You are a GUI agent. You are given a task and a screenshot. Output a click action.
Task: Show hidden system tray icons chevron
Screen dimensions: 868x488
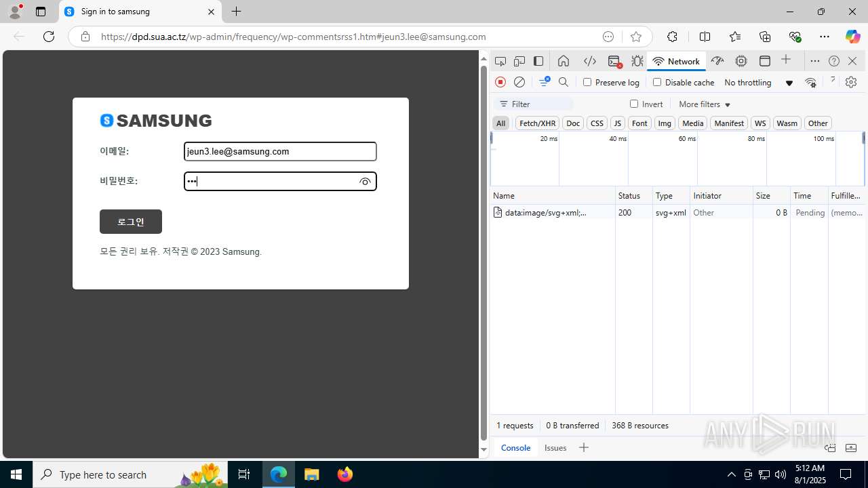731,474
